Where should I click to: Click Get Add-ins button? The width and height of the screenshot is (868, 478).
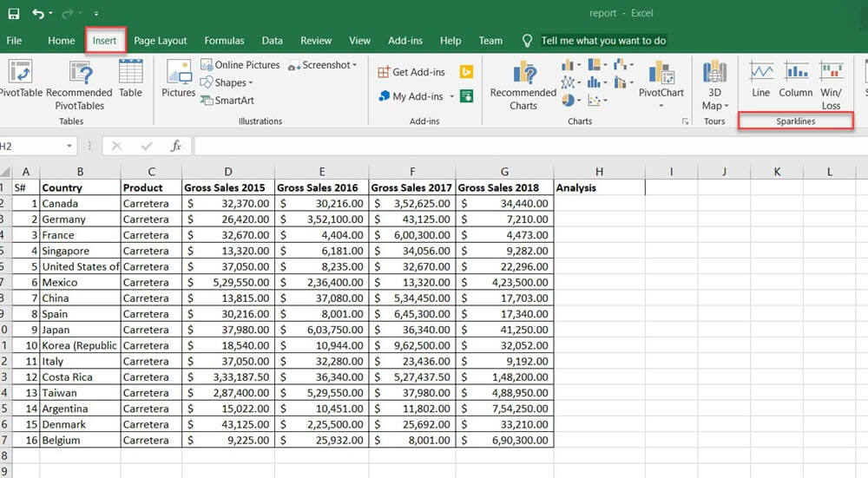(x=412, y=72)
